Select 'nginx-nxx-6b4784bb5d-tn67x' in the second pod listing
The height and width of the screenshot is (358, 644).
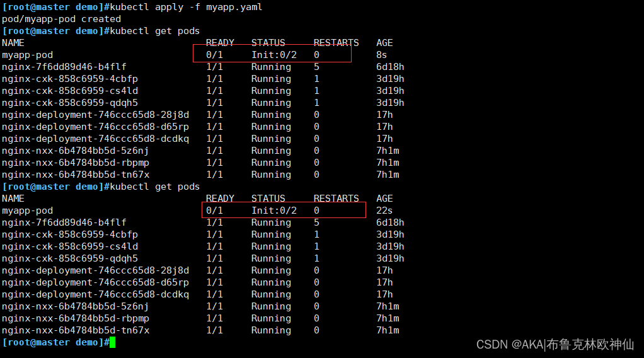76,330
